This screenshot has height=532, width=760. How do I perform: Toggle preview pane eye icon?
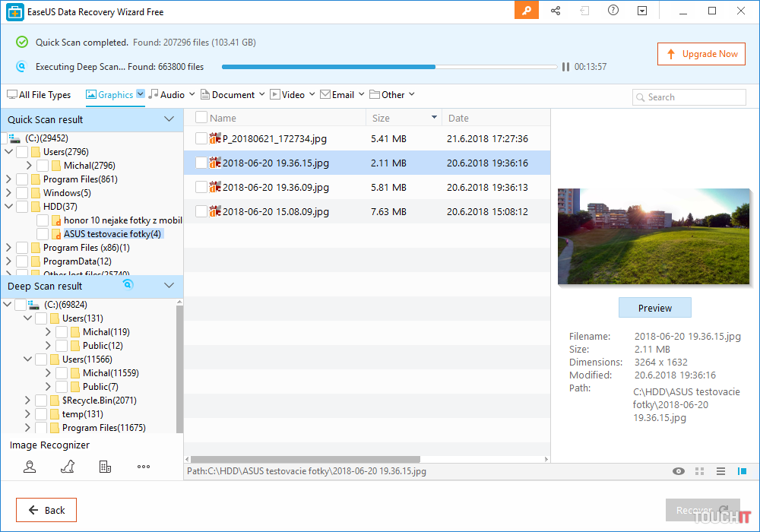[679, 471]
